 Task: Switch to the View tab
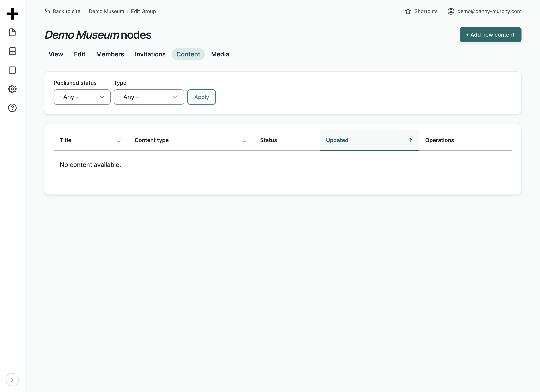56,54
